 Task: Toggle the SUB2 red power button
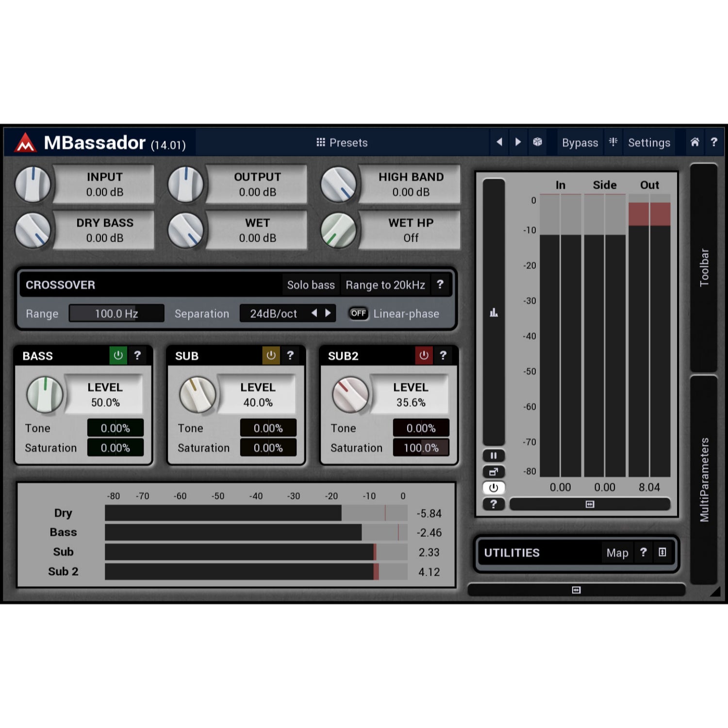coord(424,356)
